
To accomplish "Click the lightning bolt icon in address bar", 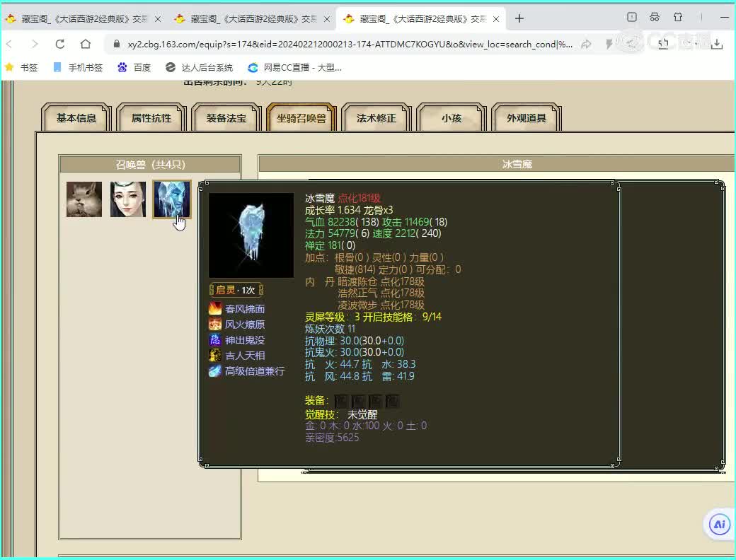I will click(x=609, y=44).
